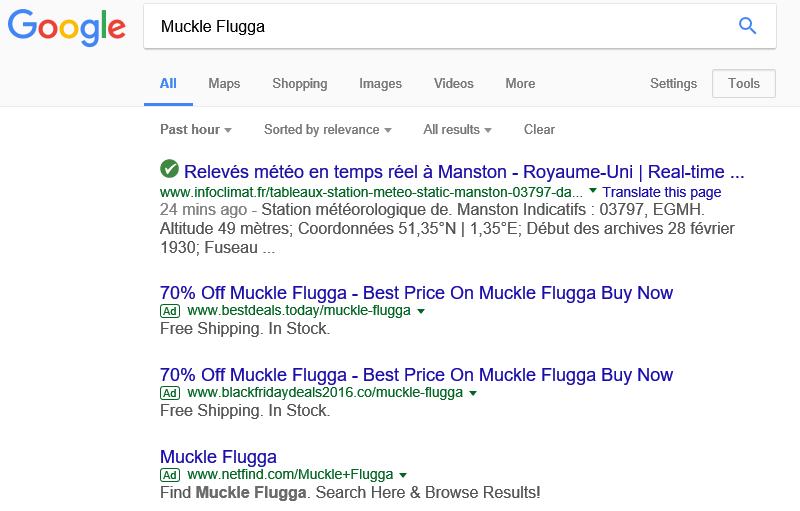Viewport: 800px width, 511px height.
Task: Click the Station météorologique de Manston snippet
Action: point(447,228)
